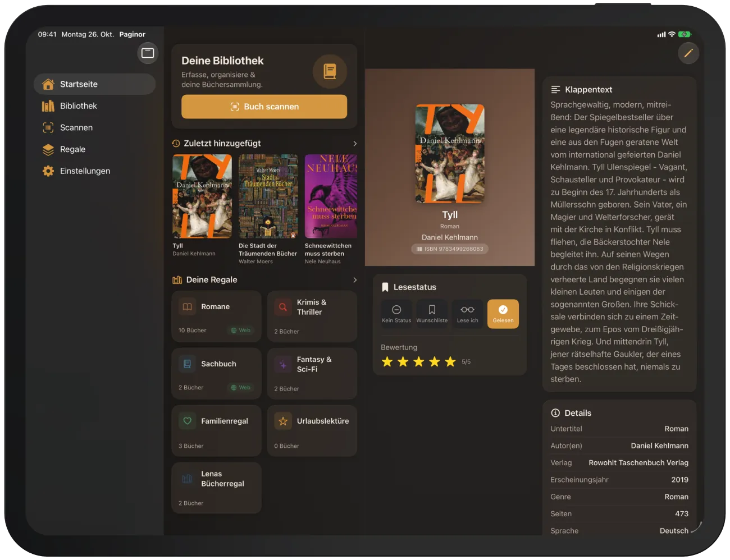The width and height of the screenshot is (730, 560).
Task: Click the Startseite house icon
Action: (48, 84)
